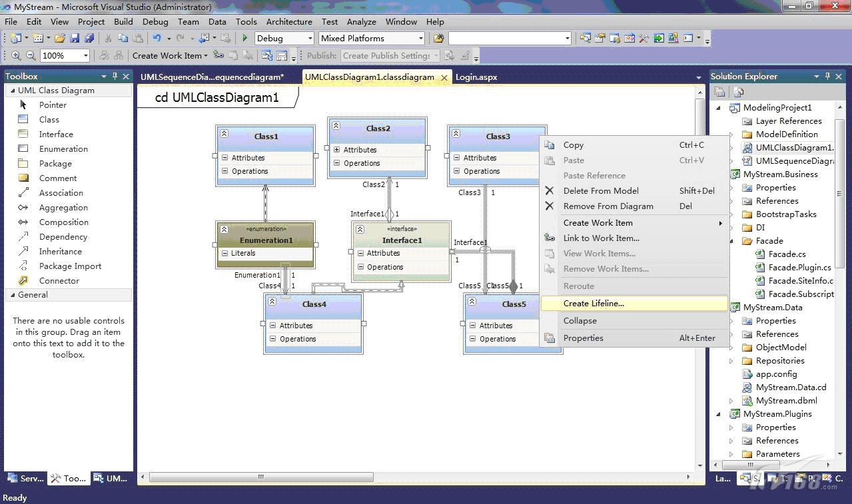Expand the Attributes section of Class2
The image size is (852, 504).
pos(337,150)
